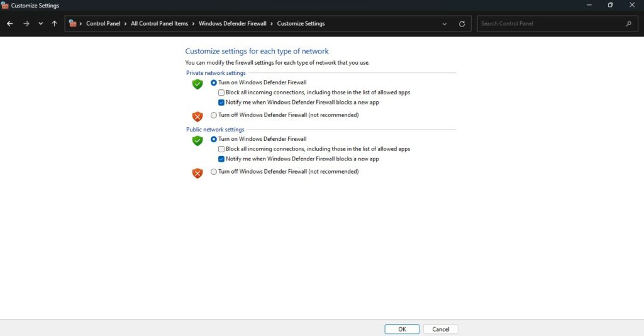Expand the address bar history dropdown
This screenshot has height=336, width=644.
coord(445,24)
